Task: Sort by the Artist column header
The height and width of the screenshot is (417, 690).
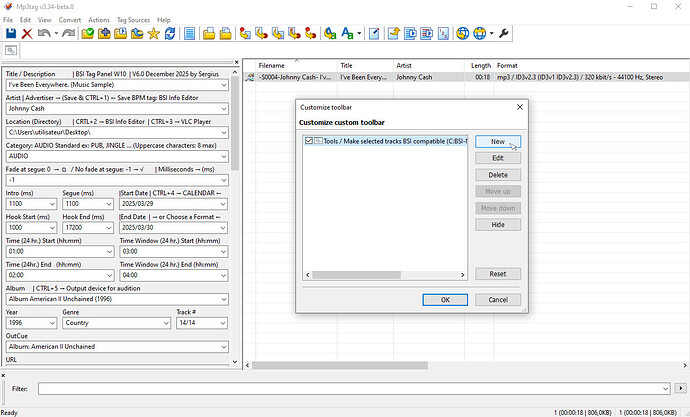Action: [429, 66]
